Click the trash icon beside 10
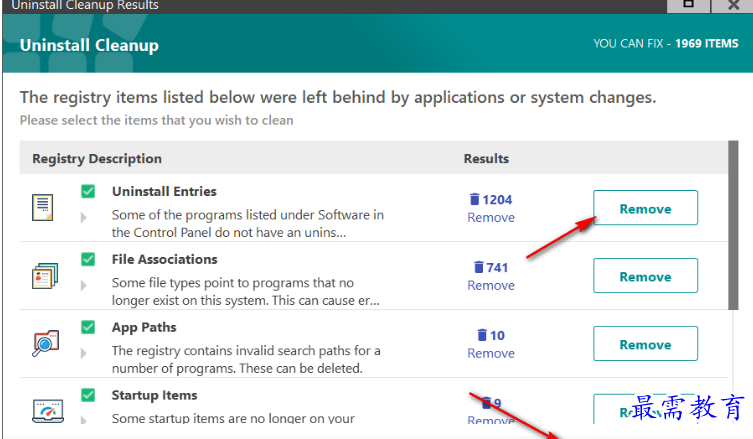753x439 pixels. tap(482, 335)
